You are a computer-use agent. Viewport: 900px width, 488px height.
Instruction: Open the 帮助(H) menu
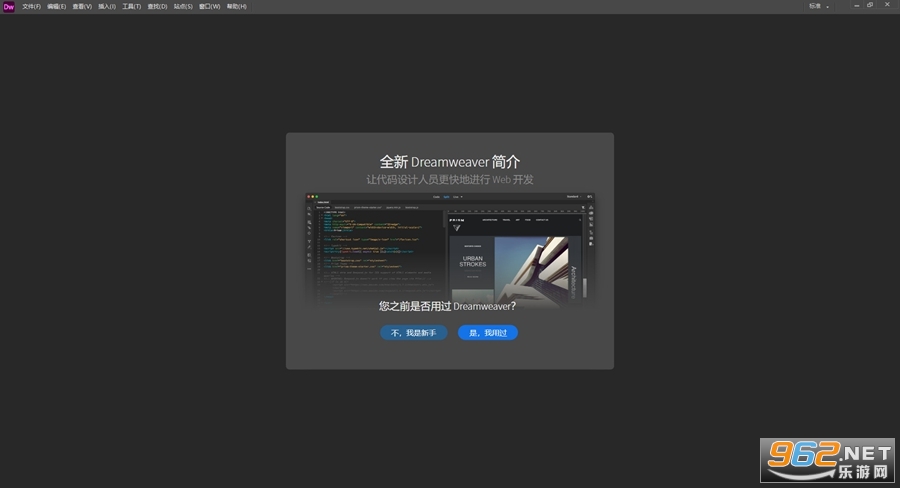point(236,6)
